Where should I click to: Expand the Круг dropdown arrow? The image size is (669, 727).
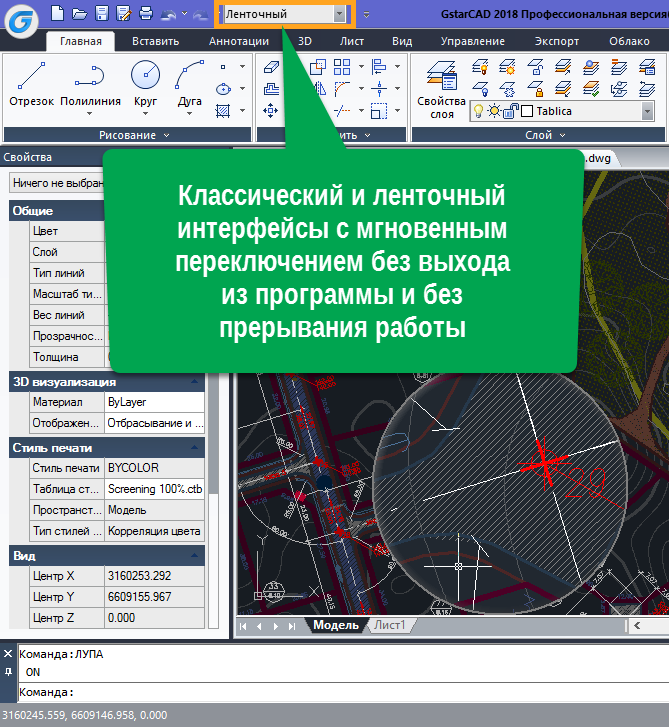145,113
